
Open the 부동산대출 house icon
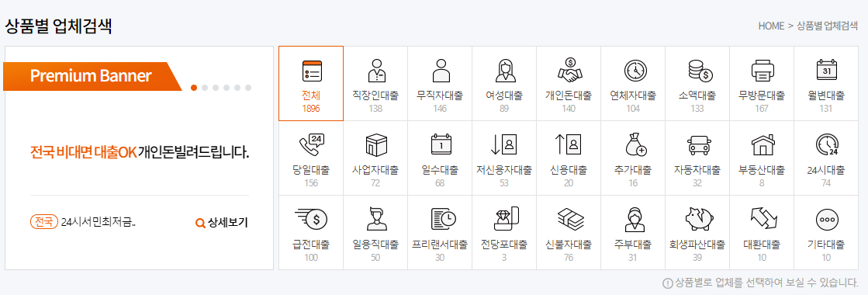pyautogui.click(x=762, y=145)
